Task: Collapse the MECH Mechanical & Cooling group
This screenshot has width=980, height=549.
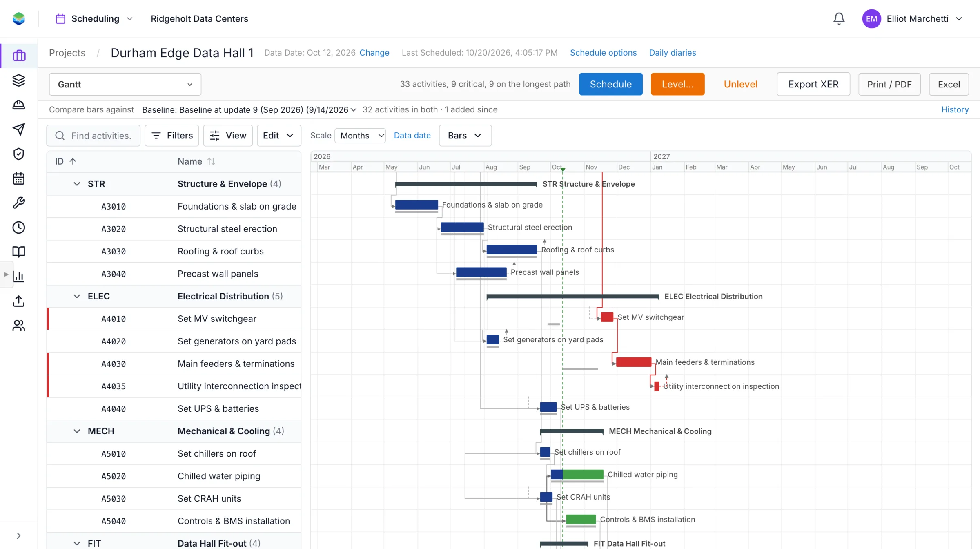Action: tap(77, 431)
